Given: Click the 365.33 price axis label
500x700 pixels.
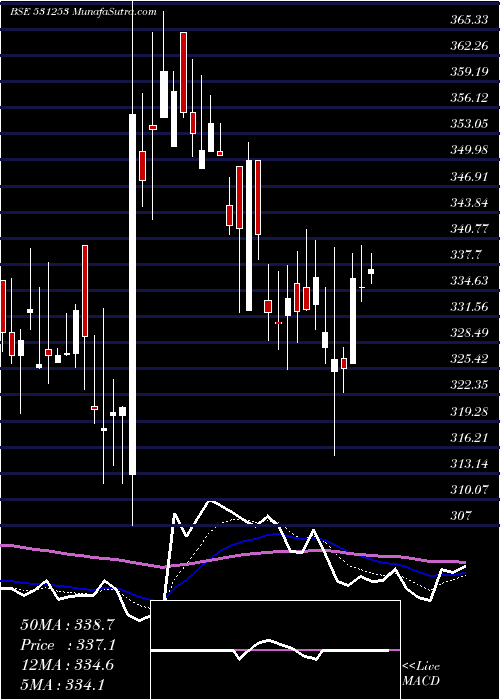Looking at the screenshot, I should coord(470,20).
